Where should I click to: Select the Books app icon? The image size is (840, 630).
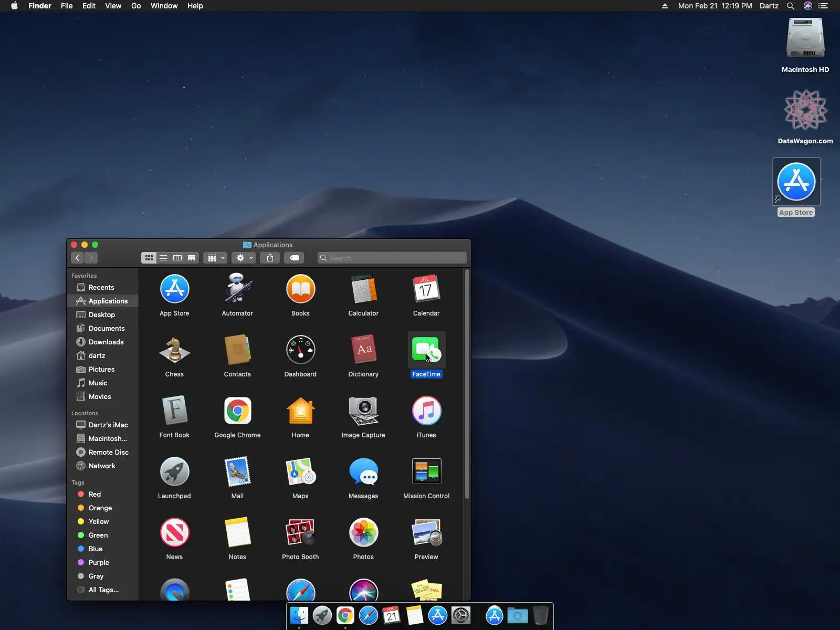(x=300, y=289)
